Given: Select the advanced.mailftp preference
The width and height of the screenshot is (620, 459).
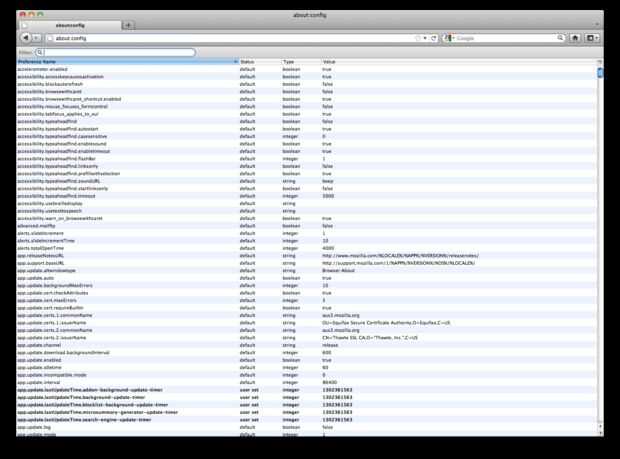Looking at the screenshot, I should pyautogui.click(x=306, y=226).
